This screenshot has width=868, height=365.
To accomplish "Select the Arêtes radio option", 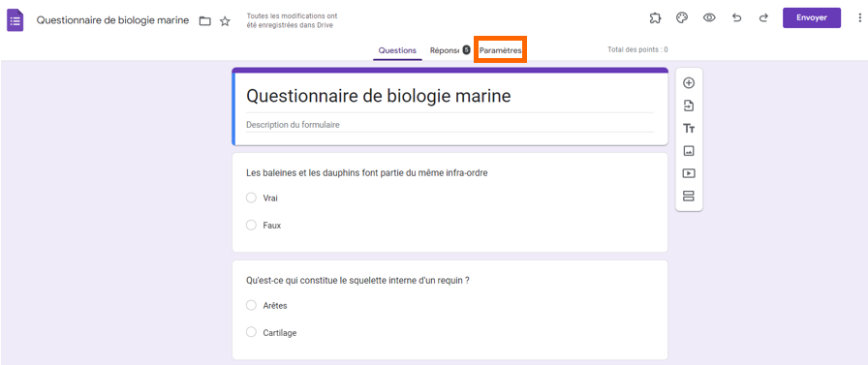I will tap(251, 305).
